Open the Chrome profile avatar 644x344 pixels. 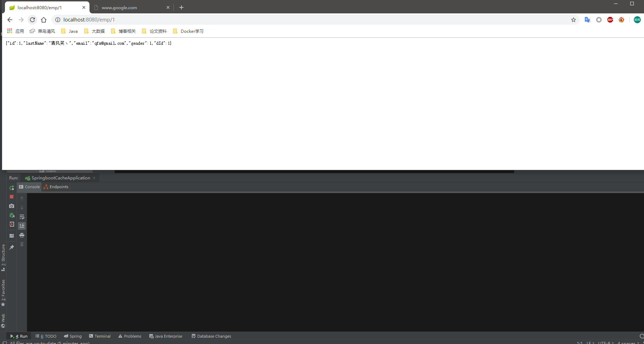click(637, 20)
